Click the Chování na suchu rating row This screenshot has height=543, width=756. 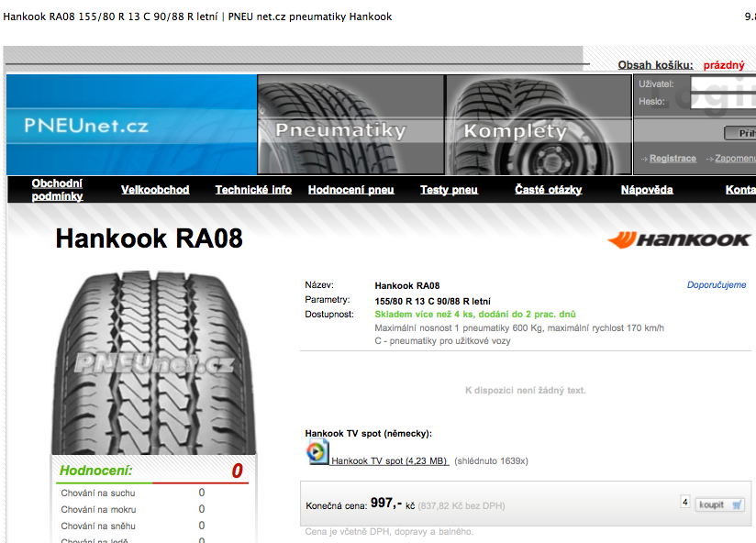(x=133, y=493)
